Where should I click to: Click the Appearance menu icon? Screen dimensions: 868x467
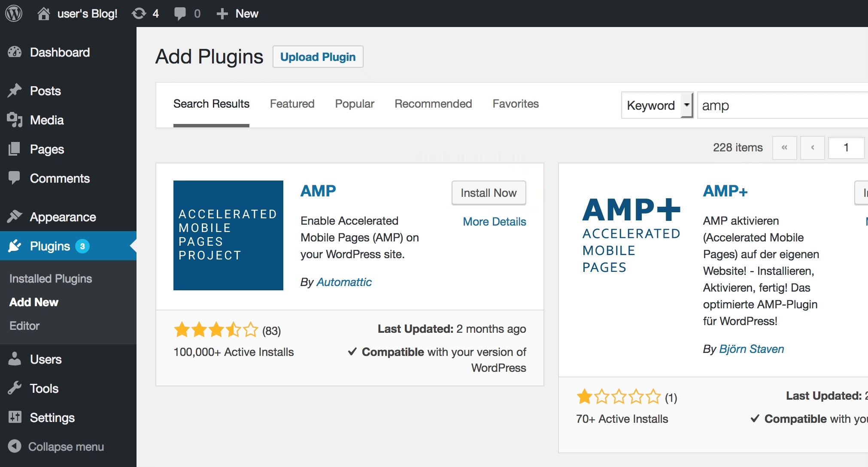tap(15, 217)
